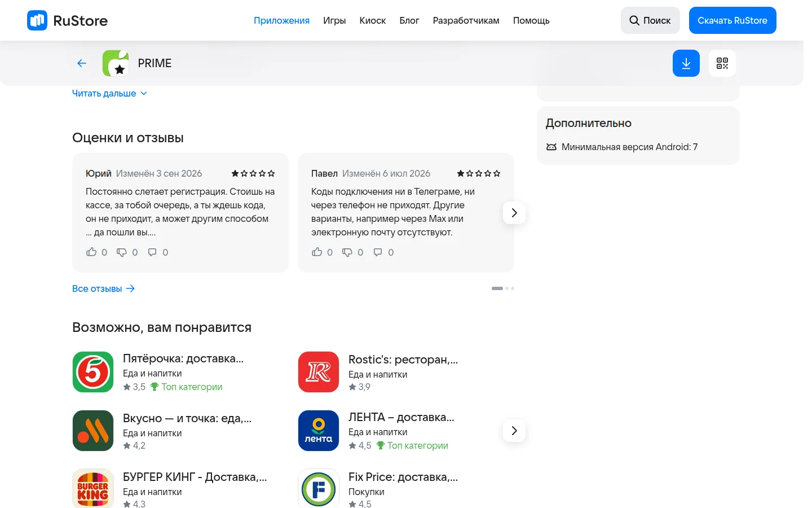Click the reviews carousel pagination dots
This screenshot has width=812, height=508.
[x=503, y=288]
